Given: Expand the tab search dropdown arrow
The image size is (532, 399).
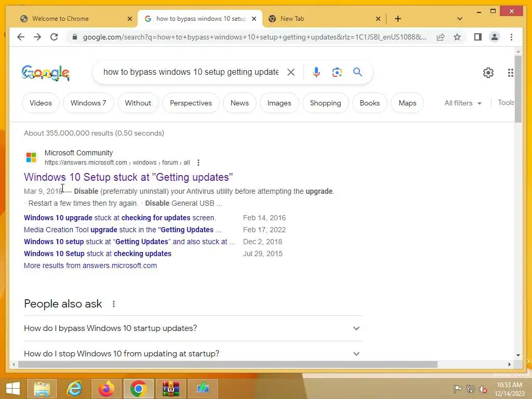Looking at the screenshot, I should [460, 19].
